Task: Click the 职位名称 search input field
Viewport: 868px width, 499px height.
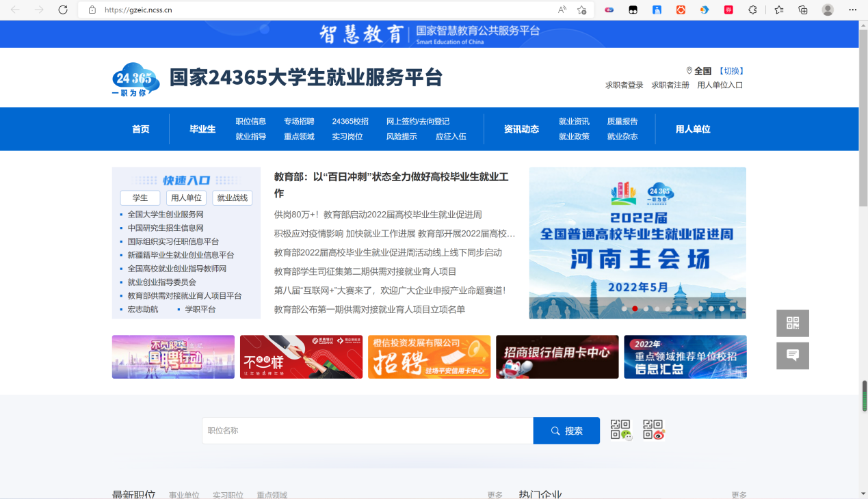Action: click(367, 431)
